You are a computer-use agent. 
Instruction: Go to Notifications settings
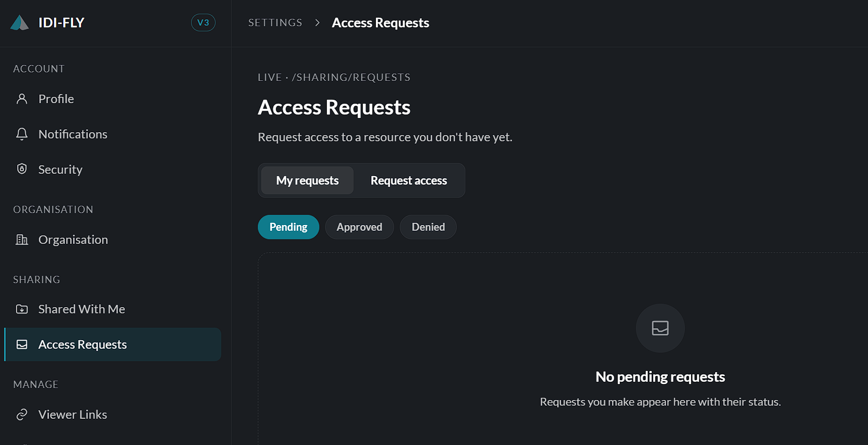point(112,134)
